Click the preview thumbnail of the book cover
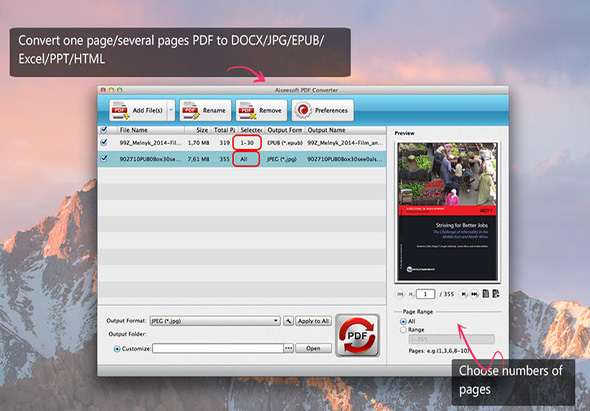This screenshot has height=411, width=590. [x=447, y=212]
